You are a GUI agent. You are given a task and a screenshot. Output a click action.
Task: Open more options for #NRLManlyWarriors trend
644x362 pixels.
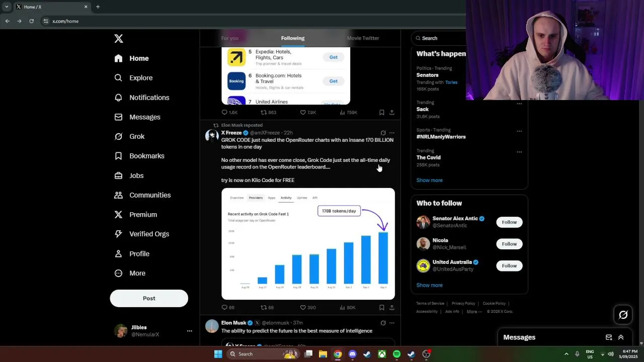coord(519,131)
